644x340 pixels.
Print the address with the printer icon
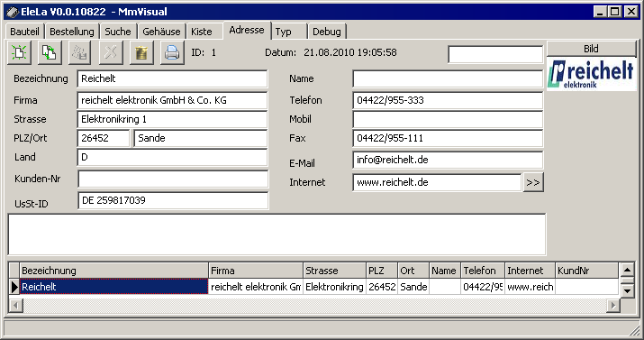click(x=172, y=52)
